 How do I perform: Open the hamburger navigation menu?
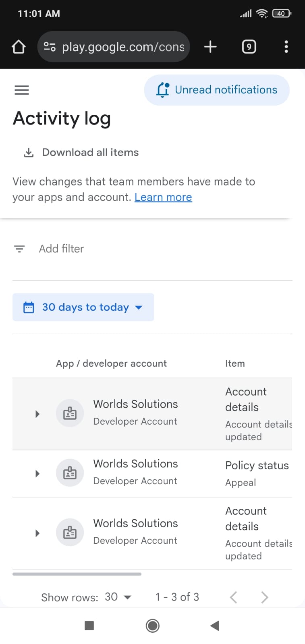(x=22, y=90)
